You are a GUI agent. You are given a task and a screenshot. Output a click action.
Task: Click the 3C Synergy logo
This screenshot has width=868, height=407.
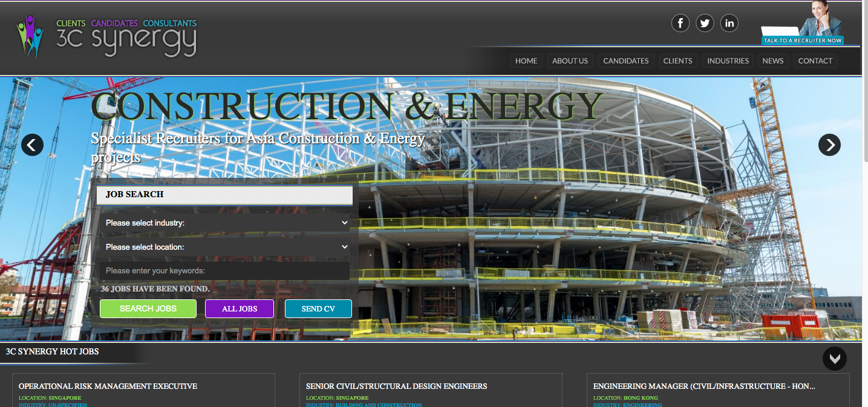[106, 38]
